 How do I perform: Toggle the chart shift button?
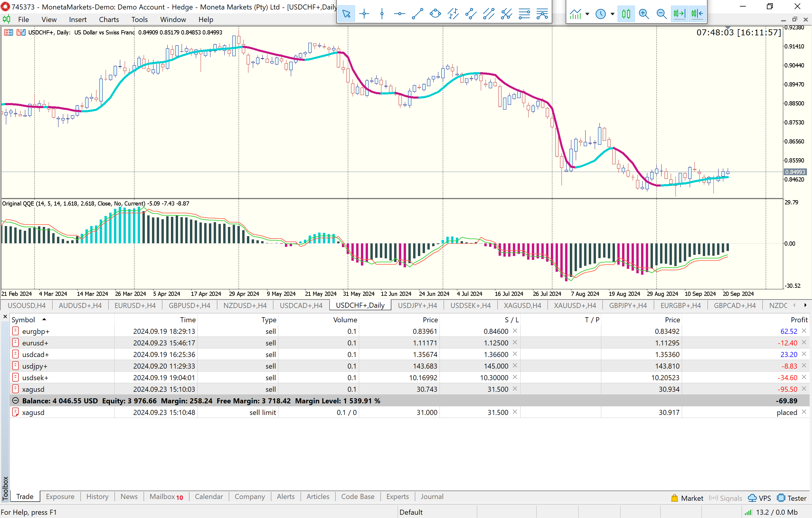tap(697, 14)
